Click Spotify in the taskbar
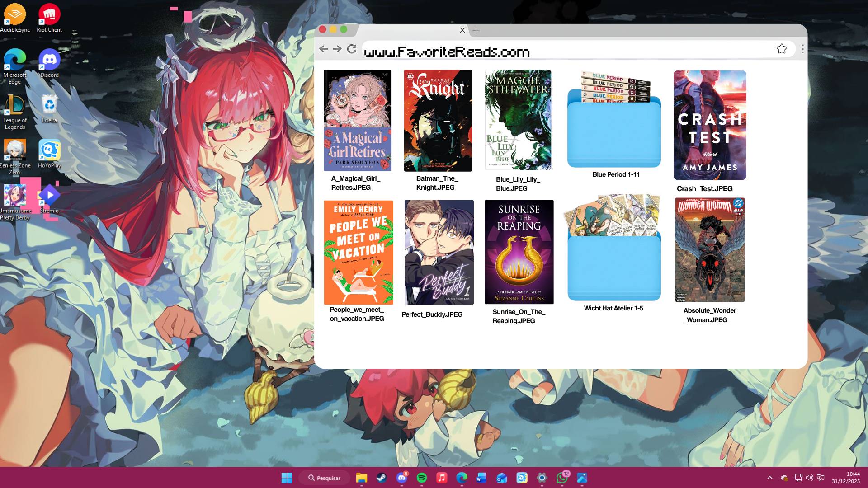Screen dimensions: 868x488 [x=421, y=478]
